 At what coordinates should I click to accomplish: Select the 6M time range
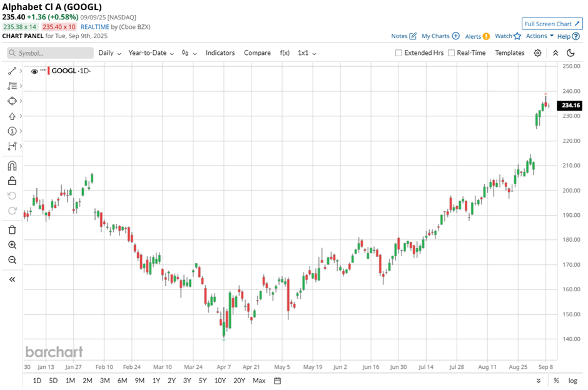point(122,381)
